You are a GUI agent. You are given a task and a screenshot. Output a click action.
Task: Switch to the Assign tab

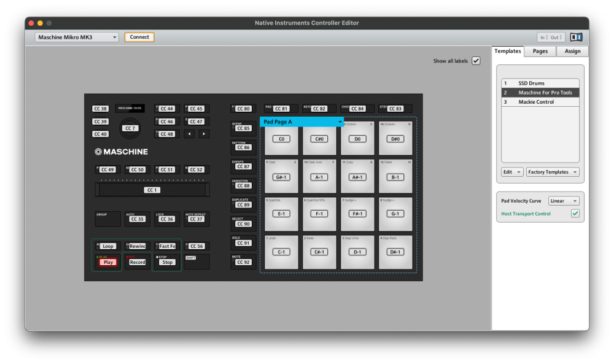tap(572, 52)
